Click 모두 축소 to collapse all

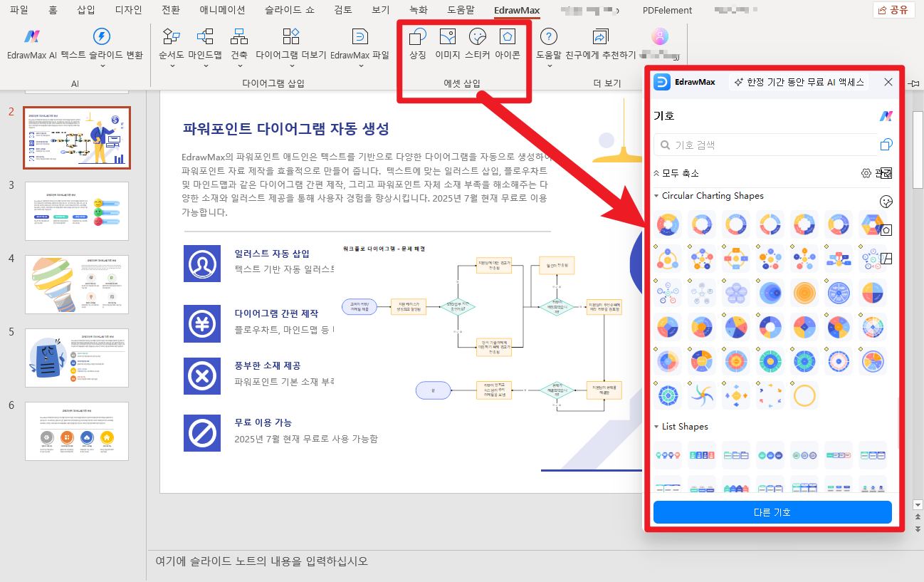(676, 173)
